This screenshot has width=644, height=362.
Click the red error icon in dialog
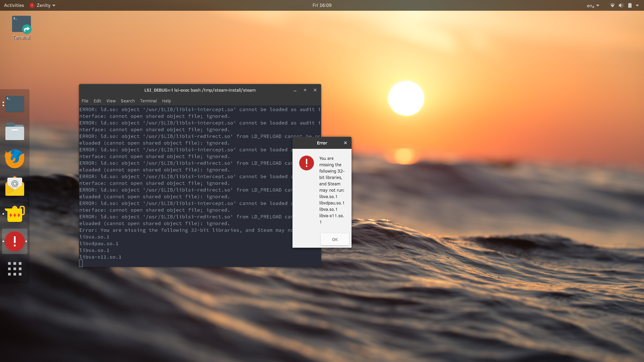tap(307, 163)
